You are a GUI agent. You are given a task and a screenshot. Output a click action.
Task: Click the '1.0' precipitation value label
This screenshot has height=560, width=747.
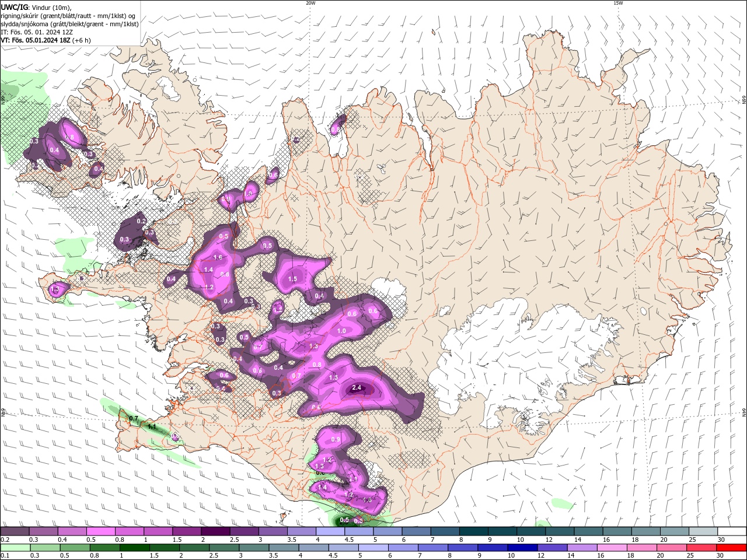click(341, 331)
